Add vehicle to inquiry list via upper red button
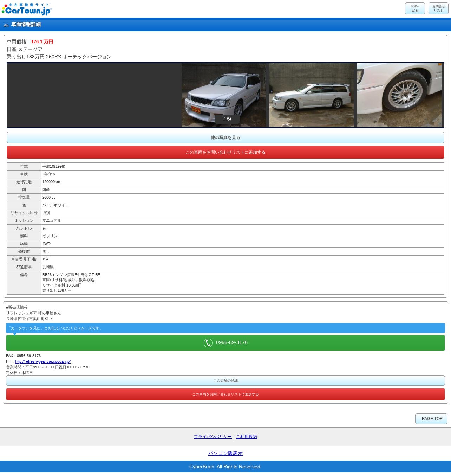This screenshot has height=476, width=451. pos(225,152)
